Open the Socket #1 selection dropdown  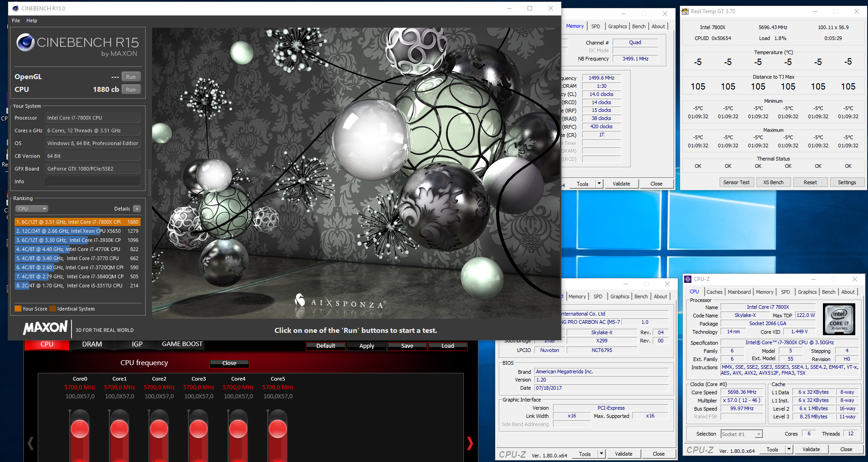741,434
